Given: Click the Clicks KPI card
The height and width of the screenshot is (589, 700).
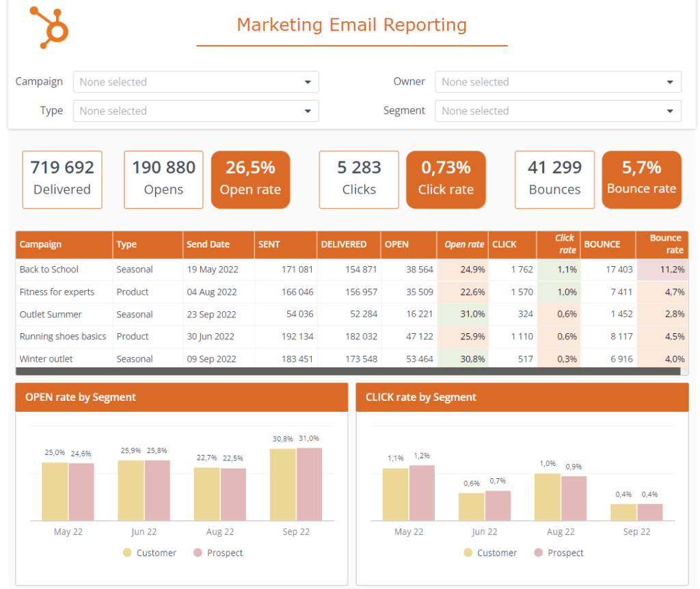Looking at the screenshot, I should [x=358, y=179].
